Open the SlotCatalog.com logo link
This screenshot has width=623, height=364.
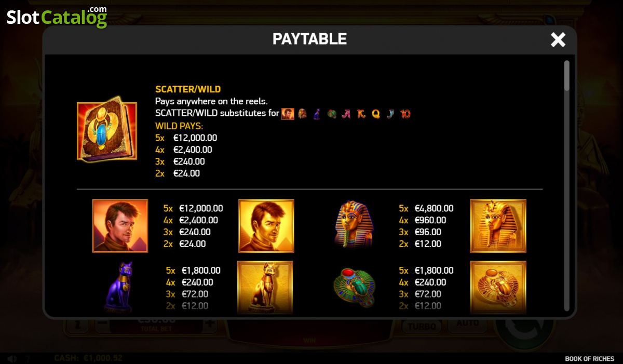pos(57,17)
